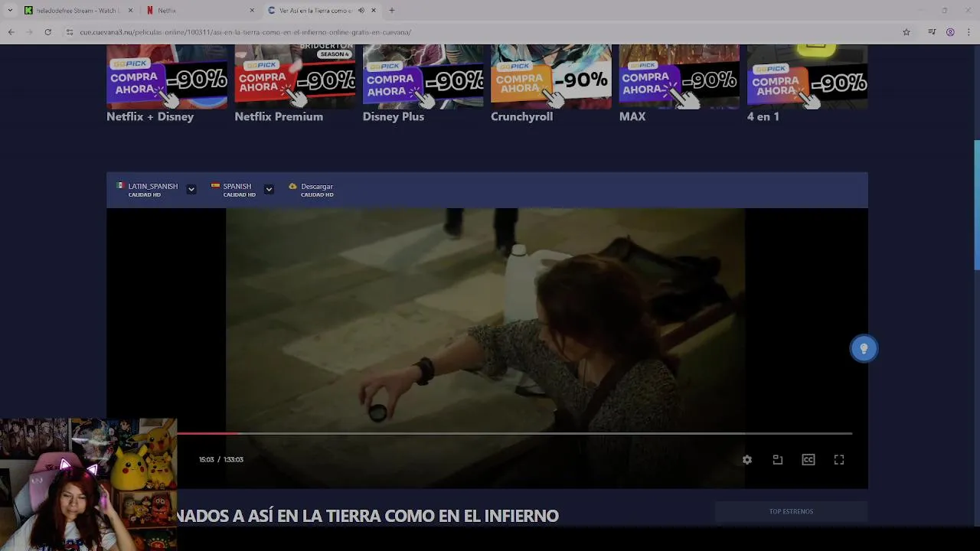Open the Disney Plus offer banner
Viewport: 980px width, 551px height.
423,77
